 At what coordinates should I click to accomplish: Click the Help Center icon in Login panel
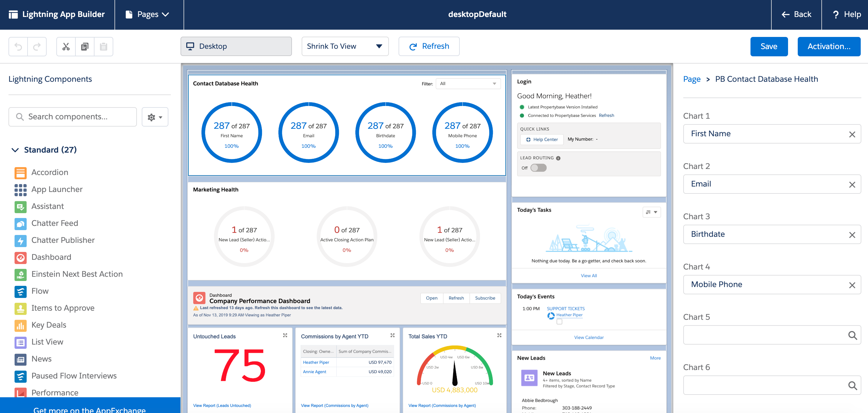529,140
